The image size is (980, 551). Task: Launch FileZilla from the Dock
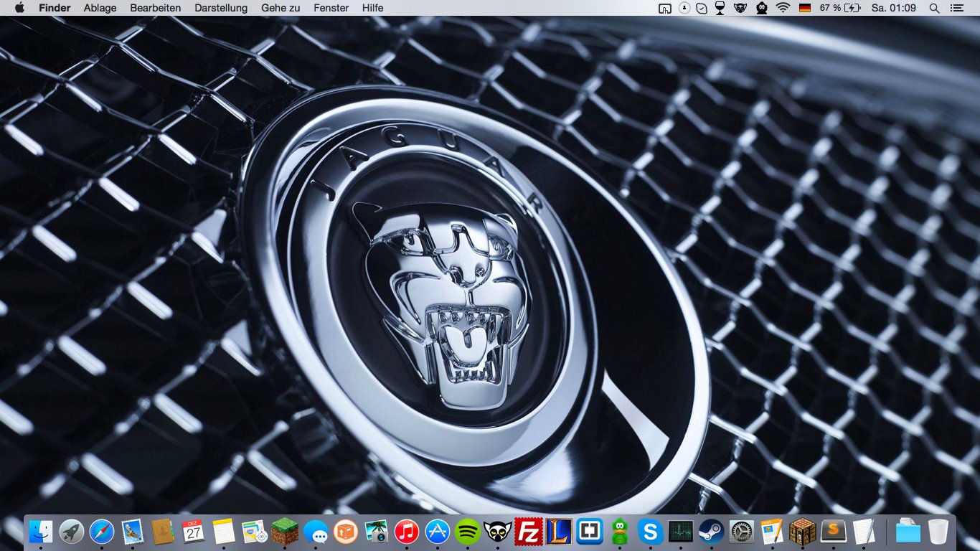pos(529,532)
